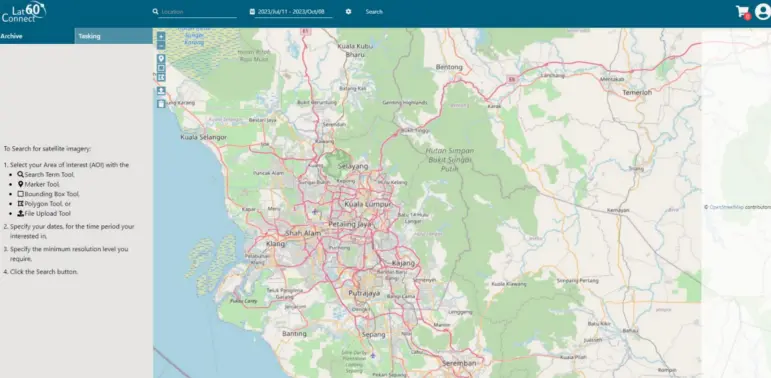
Task: Click the Lat60 Connect logo
Action: pos(24,12)
